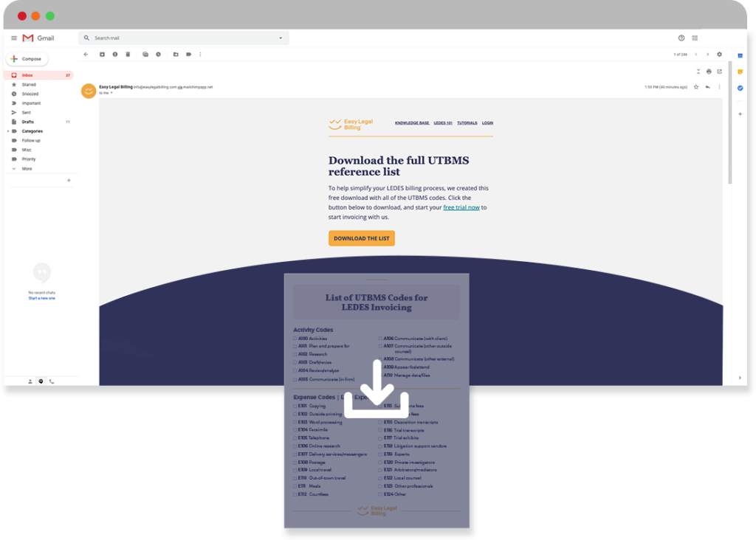The height and width of the screenshot is (540, 756).
Task: Click the Gmail logo
Action: coord(38,38)
